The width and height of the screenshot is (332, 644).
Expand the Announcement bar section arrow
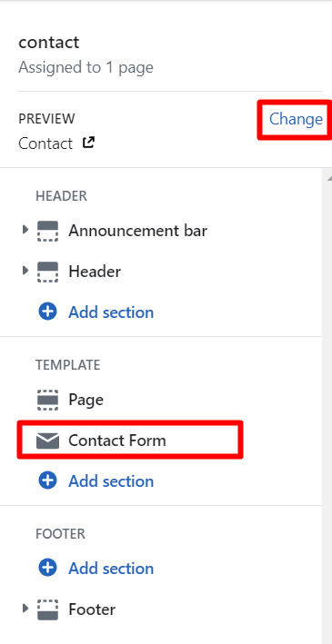tap(25, 230)
